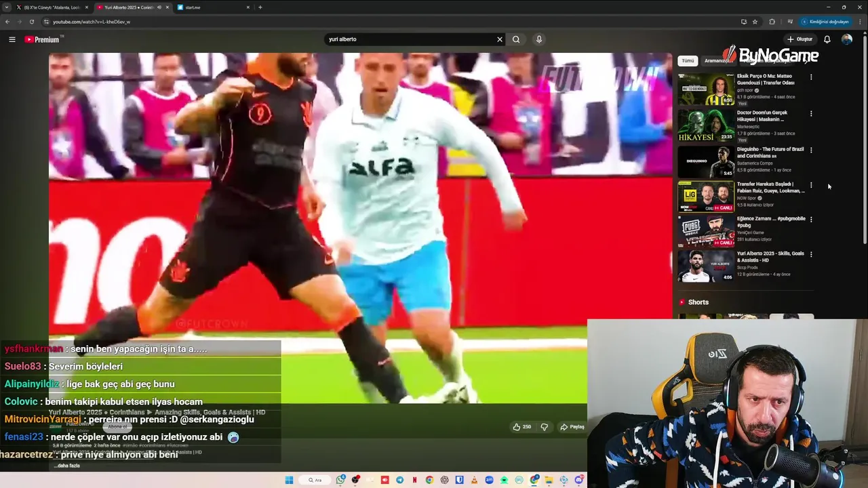Open Bitwarden from the taskbar
The image size is (868, 488).
pyautogui.click(x=459, y=480)
